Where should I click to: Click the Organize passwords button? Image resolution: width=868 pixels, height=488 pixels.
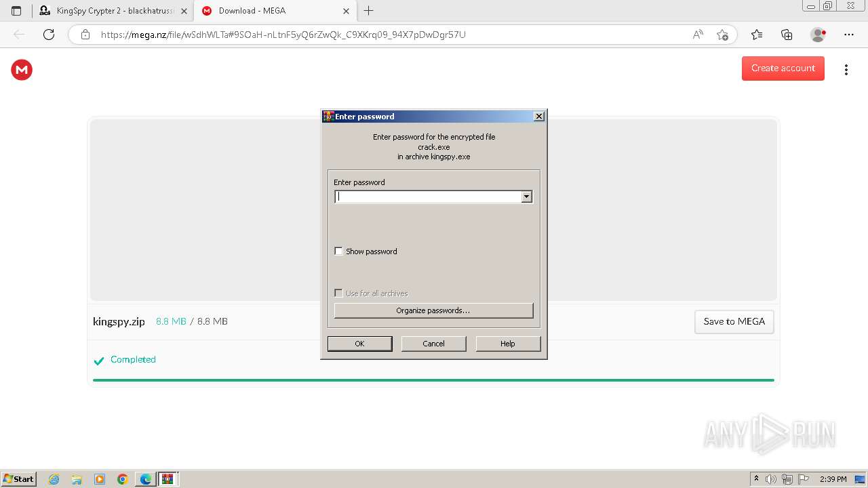pos(433,310)
